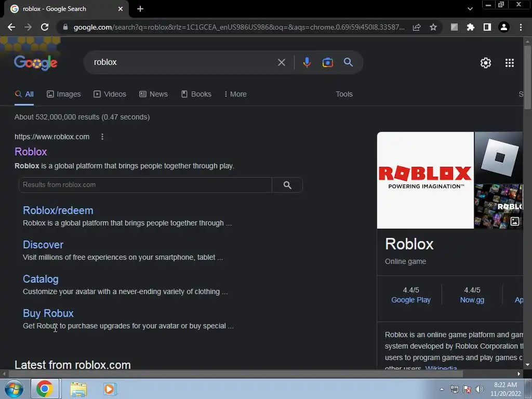
Task: Click the gray Roblox square logo thumbnail
Action: click(499, 157)
